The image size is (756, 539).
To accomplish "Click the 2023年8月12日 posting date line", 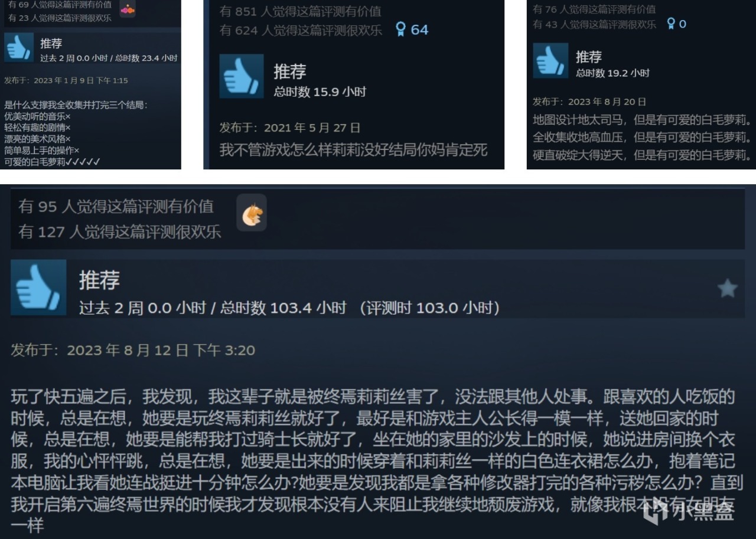I will click(x=133, y=350).
